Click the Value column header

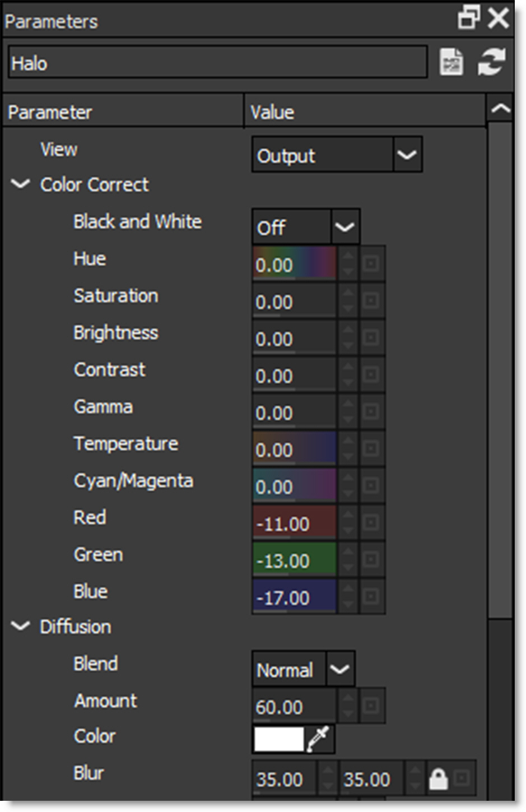tap(364, 112)
